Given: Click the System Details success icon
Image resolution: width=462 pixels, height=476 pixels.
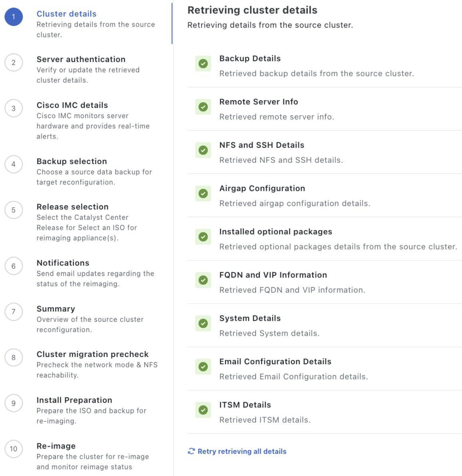Looking at the screenshot, I should coord(203,323).
